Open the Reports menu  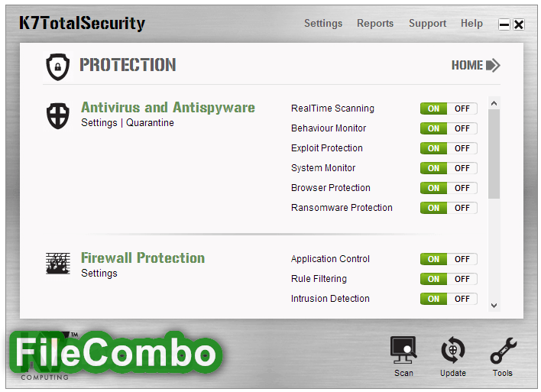click(375, 23)
